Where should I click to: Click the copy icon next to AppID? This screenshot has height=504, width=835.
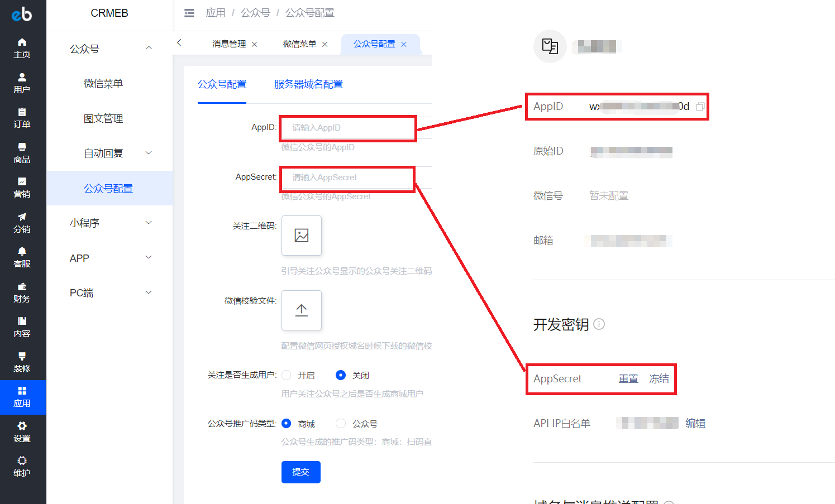(x=700, y=107)
